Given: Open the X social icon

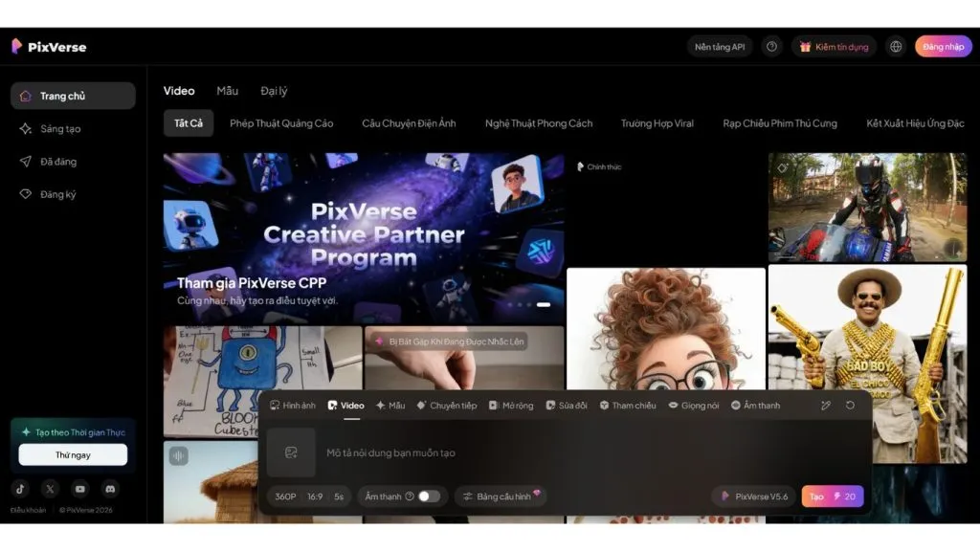Looking at the screenshot, I should tap(50, 489).
